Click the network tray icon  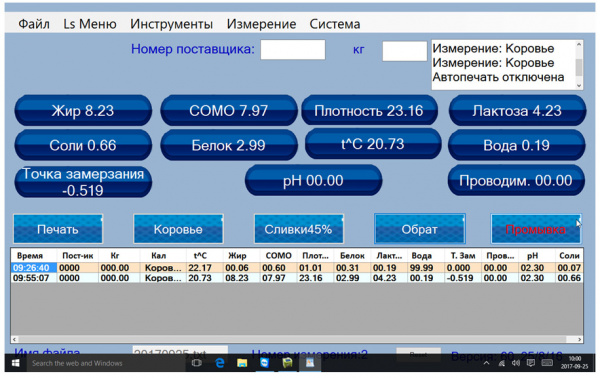pos(501,363)
